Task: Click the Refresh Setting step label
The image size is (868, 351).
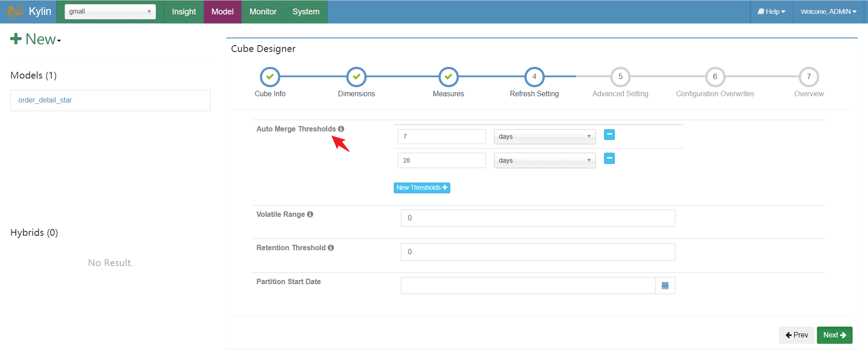Action: pyautogui.click(x=534, y=94)
